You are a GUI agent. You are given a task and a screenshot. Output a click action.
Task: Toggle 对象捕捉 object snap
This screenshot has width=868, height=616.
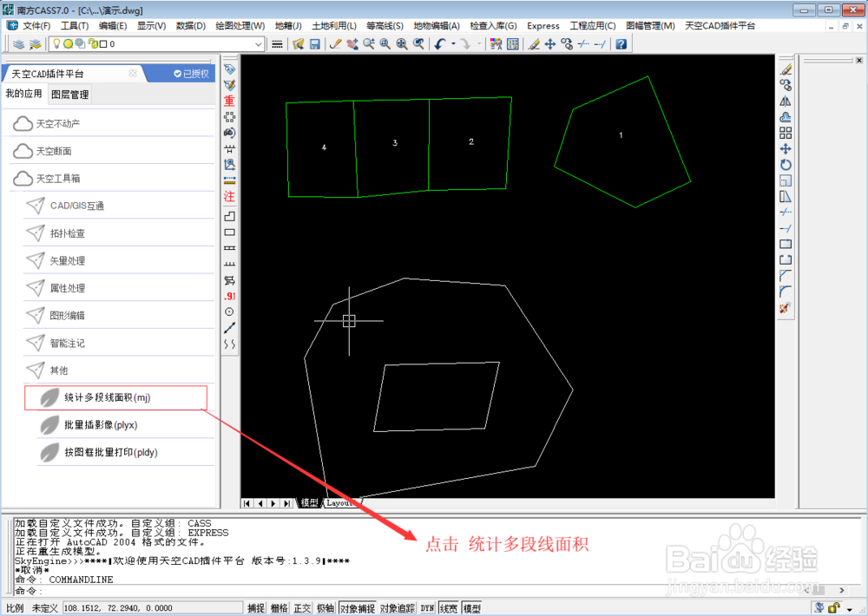[x=357, y=608]
